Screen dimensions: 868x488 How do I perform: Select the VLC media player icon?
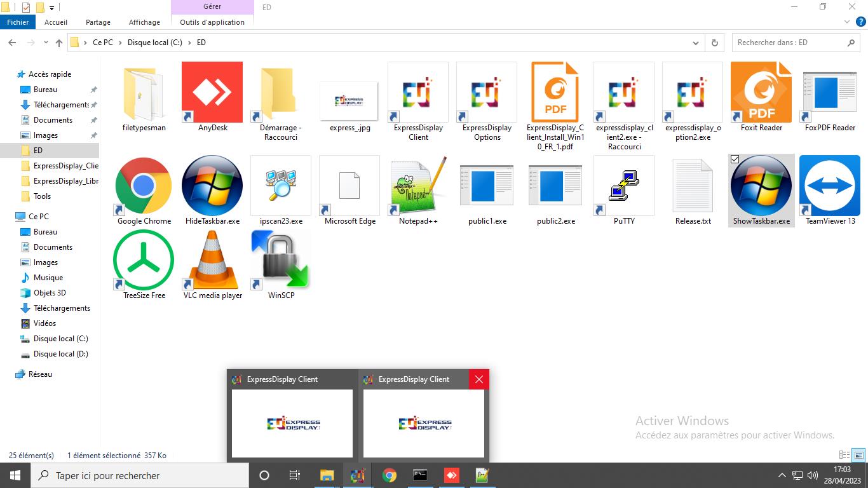click(212, 261)
